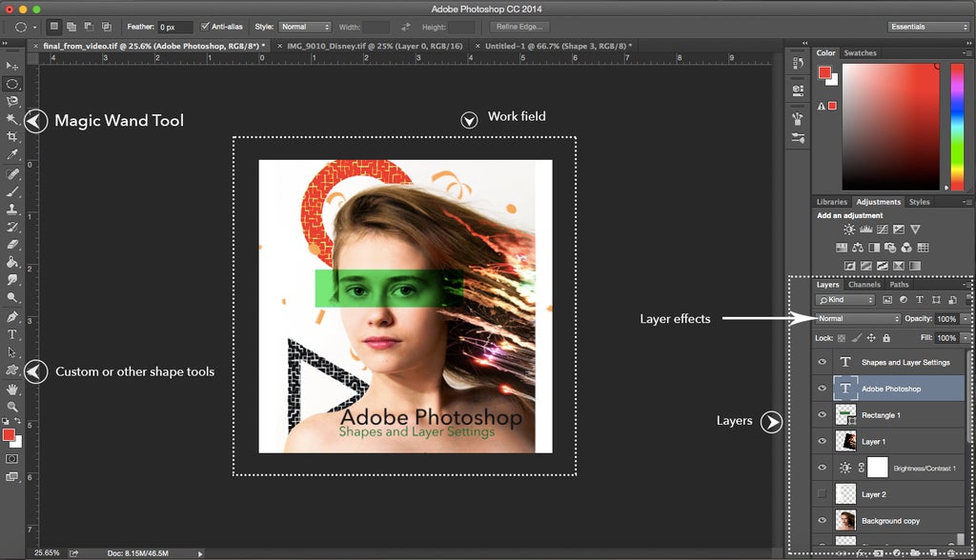
Task: Select the Custom Shape tool
Action: (x=12, y=370)
